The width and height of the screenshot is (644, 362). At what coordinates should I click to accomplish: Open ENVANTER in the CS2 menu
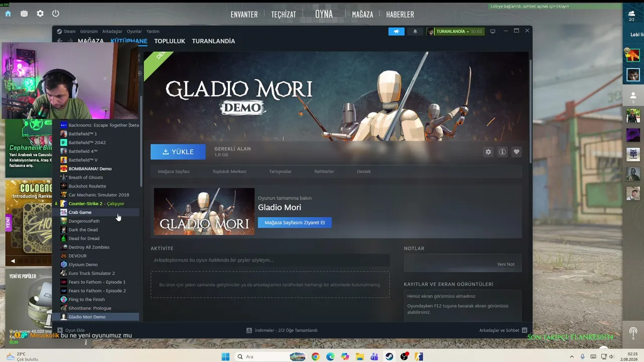click(244, 15)
